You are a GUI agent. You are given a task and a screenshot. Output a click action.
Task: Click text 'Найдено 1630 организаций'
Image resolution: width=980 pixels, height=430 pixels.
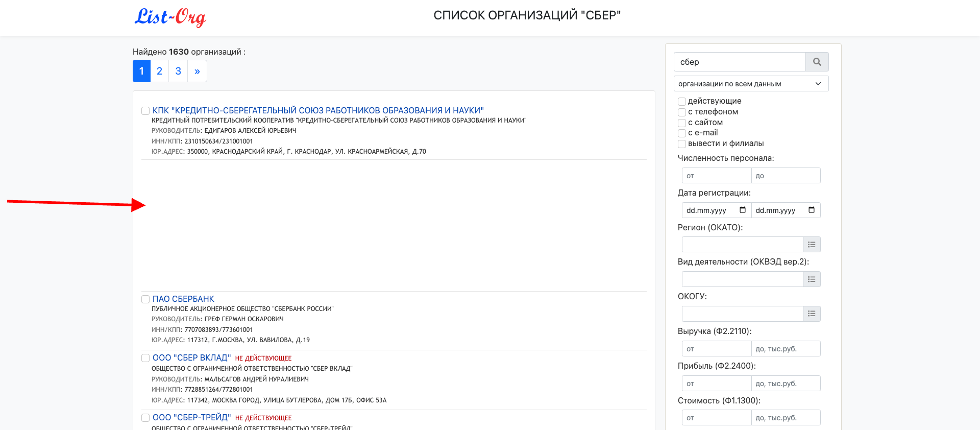(x=189, y=52)
